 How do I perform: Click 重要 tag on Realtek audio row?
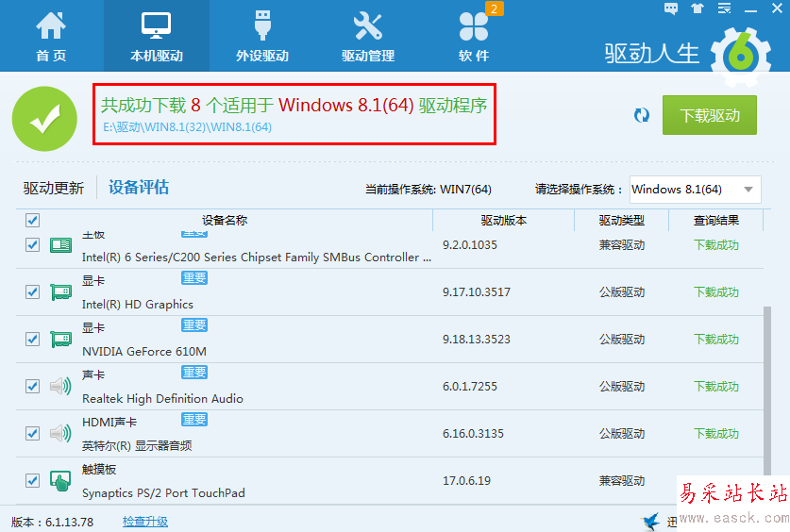point(194,373)
